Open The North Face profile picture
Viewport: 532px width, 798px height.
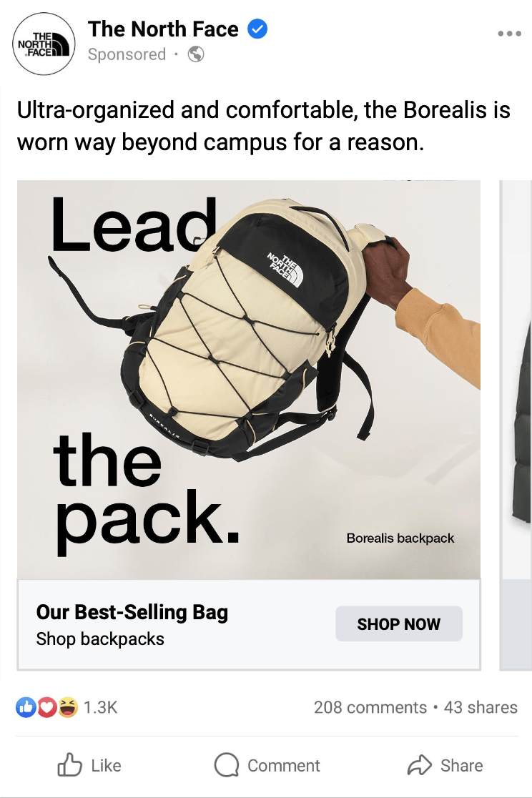click(x=44, y=44)
